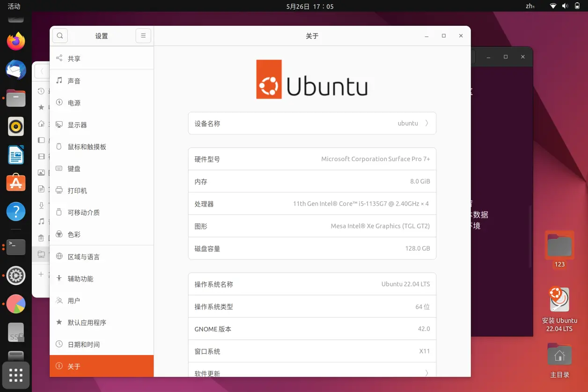Open the settings search magnifier button
The image size is (588, 392).
point(60,36)
